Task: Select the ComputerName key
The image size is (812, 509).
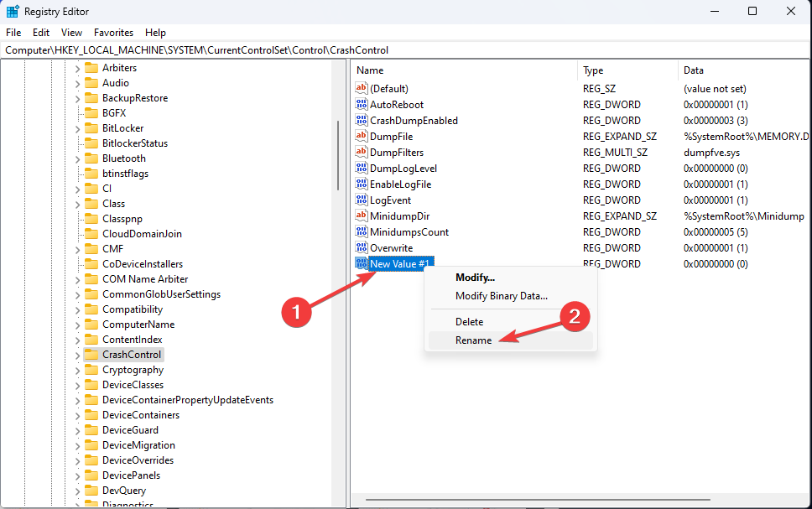Action: pyautogui.click(x=138, y=325)
